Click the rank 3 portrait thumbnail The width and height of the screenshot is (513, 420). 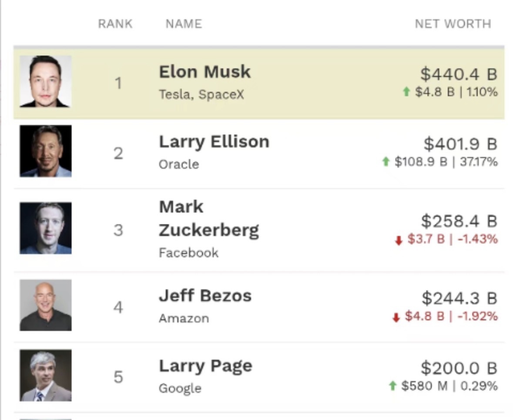tap(46, 228)
